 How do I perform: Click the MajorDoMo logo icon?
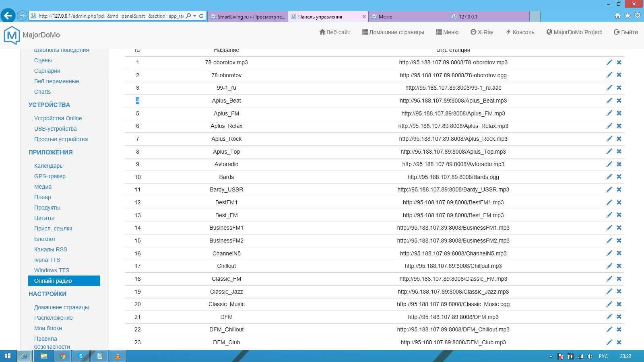[x=12, y=35]
